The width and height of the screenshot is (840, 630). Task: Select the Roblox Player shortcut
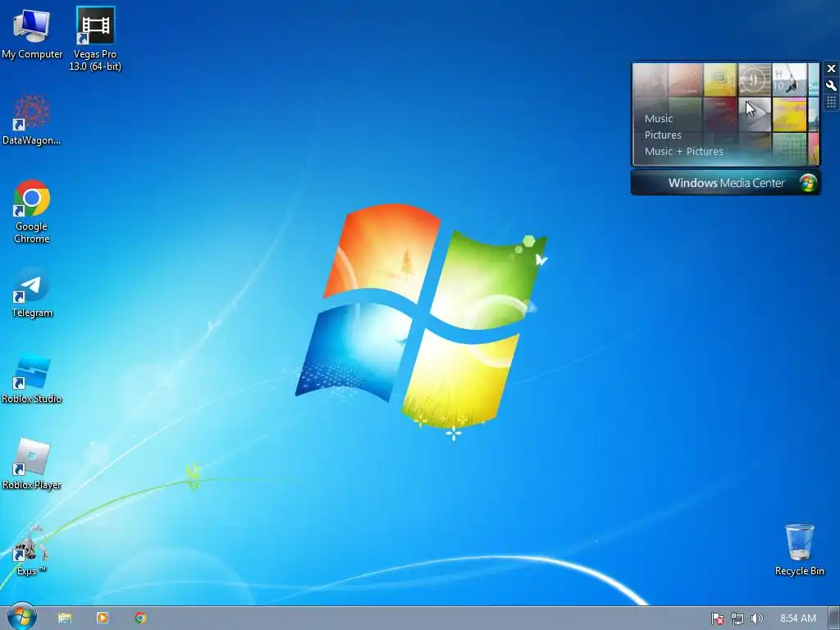pyautogui.click(x=32, y=464)
